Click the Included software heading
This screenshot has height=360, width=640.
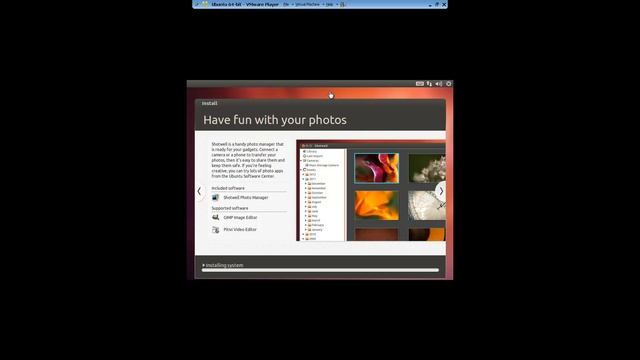(x=228, y=188)
